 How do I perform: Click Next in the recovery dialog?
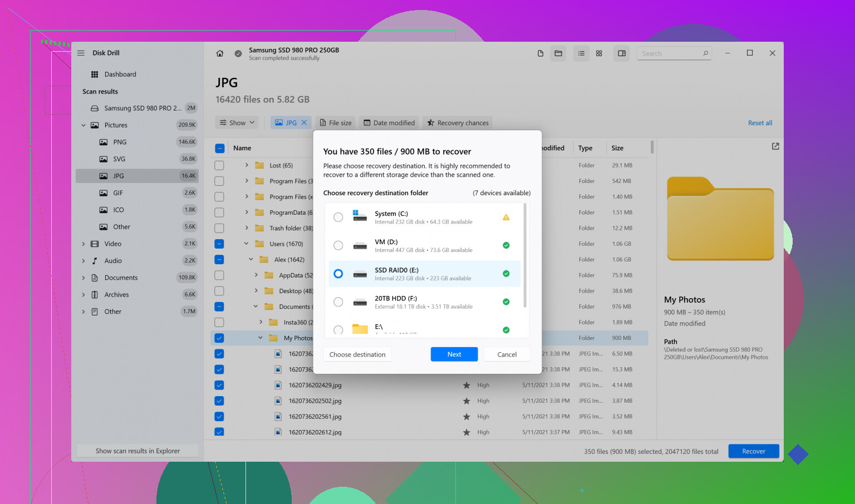click(454, 354)
